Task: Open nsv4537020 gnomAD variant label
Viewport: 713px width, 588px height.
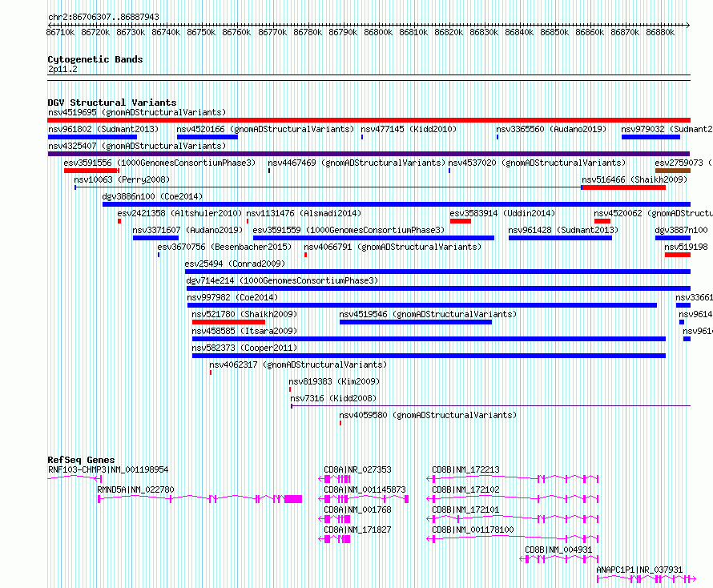Action: (x=537, y=163)
